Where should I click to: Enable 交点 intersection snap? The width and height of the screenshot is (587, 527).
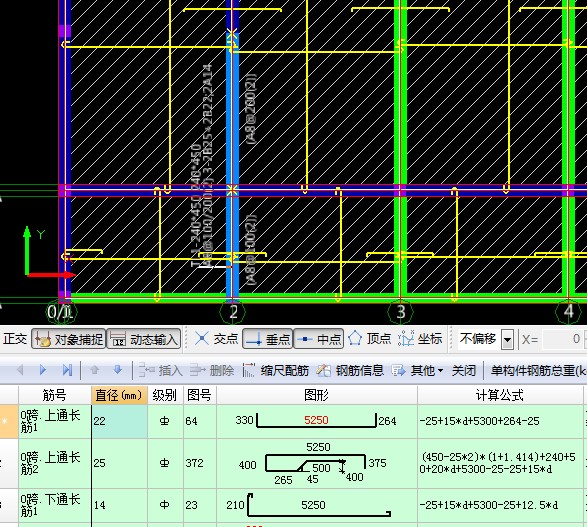(x=216, y=339)
